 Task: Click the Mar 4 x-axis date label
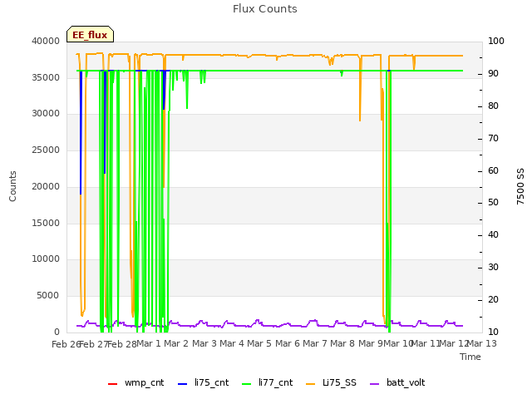coord(232,343)
